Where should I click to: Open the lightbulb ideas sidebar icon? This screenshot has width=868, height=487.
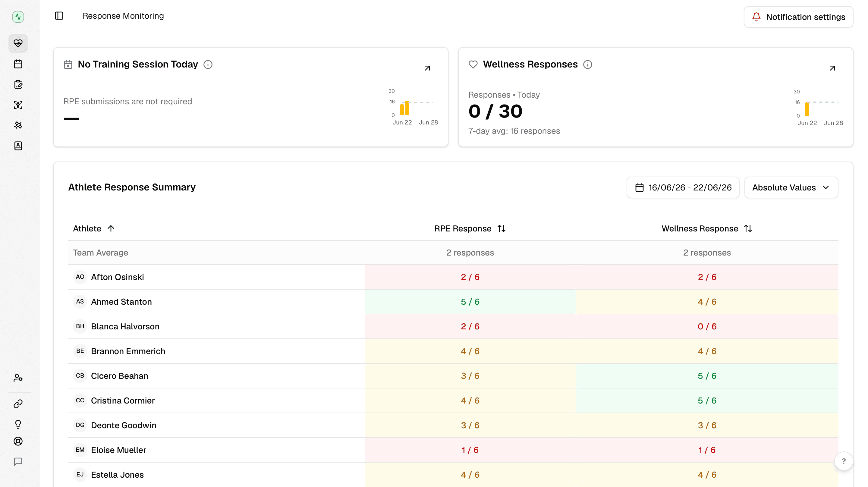click(18, 424)
